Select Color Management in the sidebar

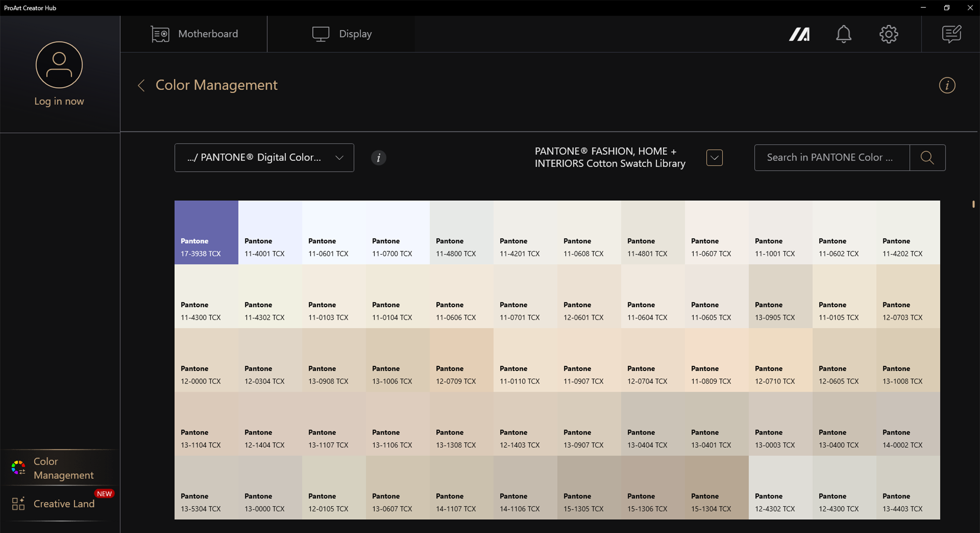click(x=63, y=468)
